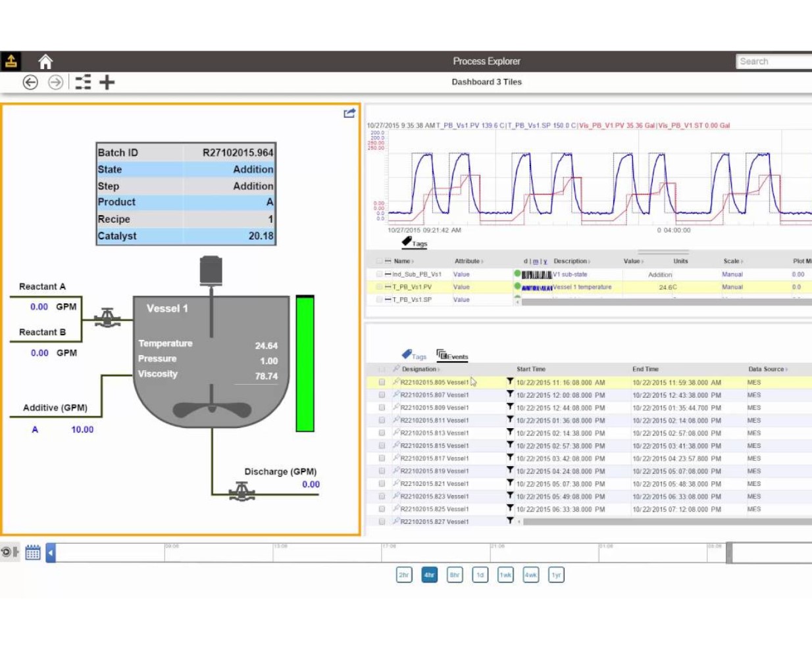Go back using the left arrow button
The width and height of the screenshot is (812, 649).
[30, 82]
